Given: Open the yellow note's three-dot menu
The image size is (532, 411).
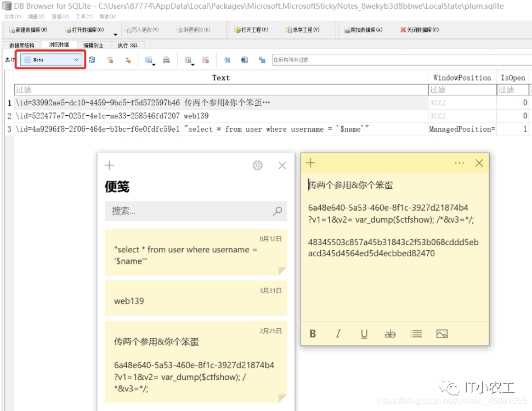Looking at the screenshot, I should [x=460, y=163].
